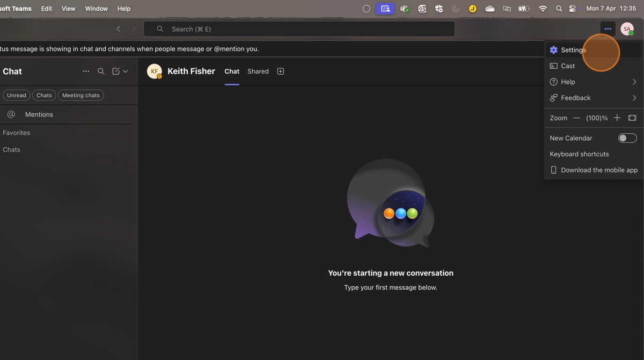
Task: Filter by Unread chats
Action: click(17, 95)
